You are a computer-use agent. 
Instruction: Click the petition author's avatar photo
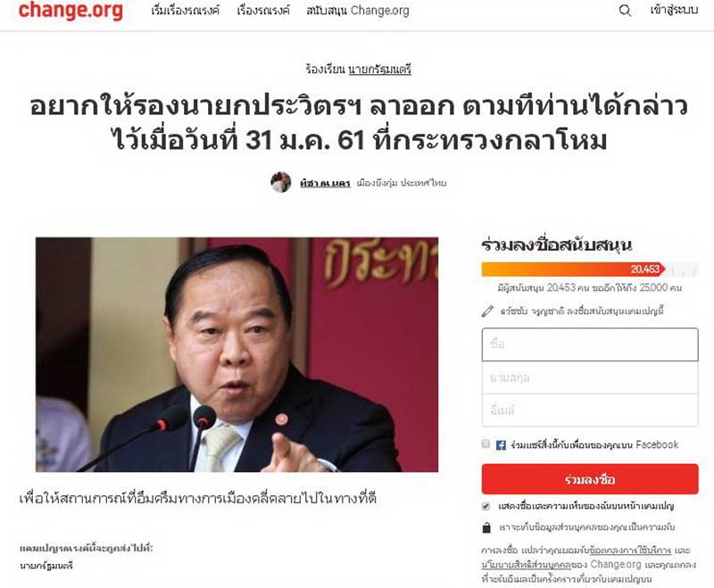pos(280,183)
